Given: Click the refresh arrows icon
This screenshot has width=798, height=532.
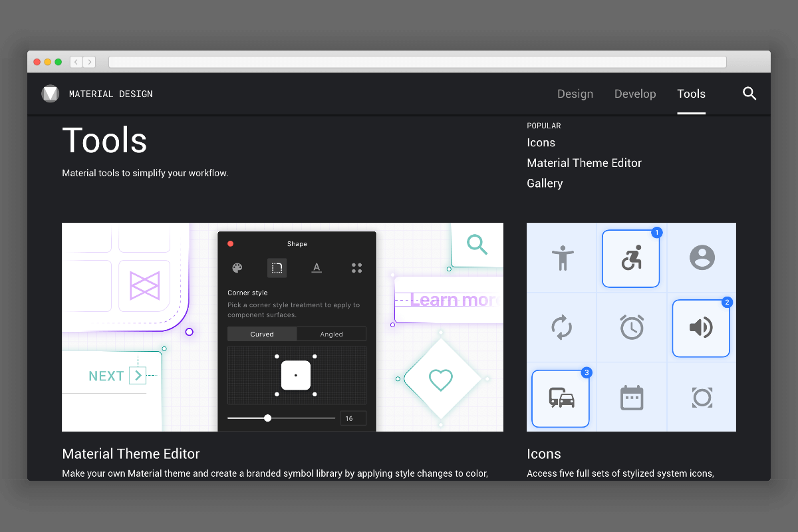Looking at the screenshot, I should coord(561,327).
